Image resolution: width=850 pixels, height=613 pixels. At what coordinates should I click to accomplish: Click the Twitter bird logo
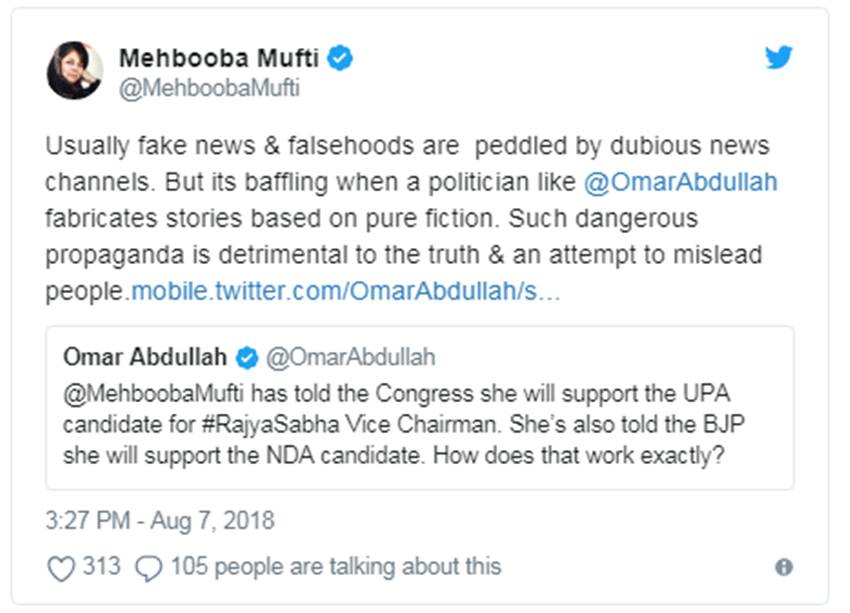pos(779,57)
